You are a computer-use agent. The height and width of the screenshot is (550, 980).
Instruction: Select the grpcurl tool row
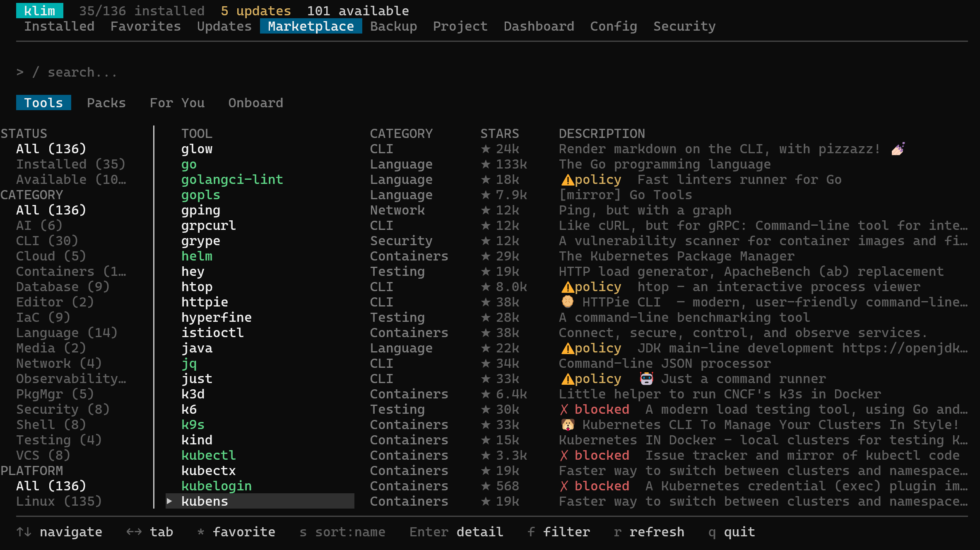click(567, 225)
